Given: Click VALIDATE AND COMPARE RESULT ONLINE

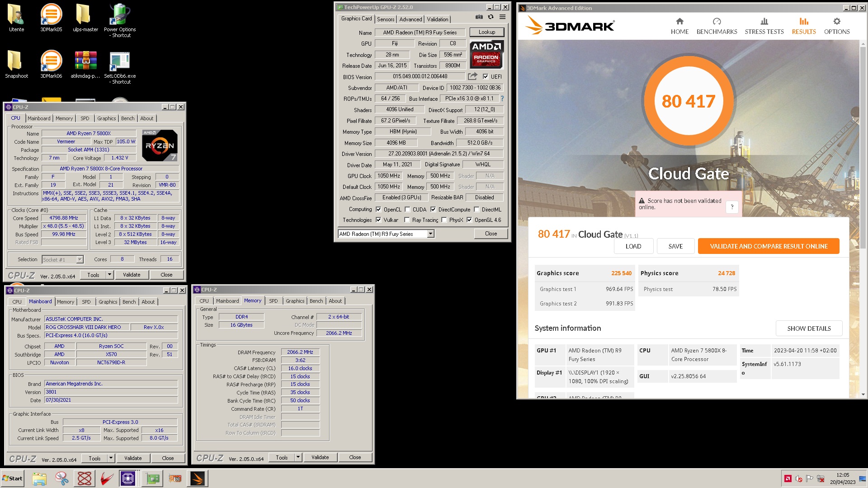Looking at the screenshot, I should click(769, 246).
